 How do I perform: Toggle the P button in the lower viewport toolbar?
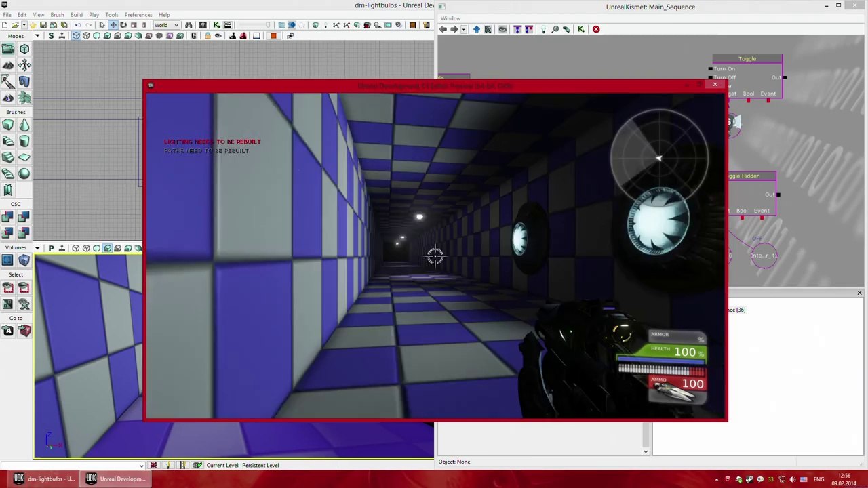tap(51, 248)
